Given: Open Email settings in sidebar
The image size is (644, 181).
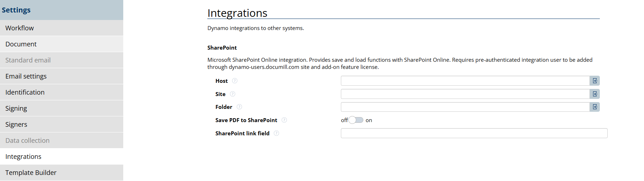Looking at the screenshot, I should [x=26, y=76].
